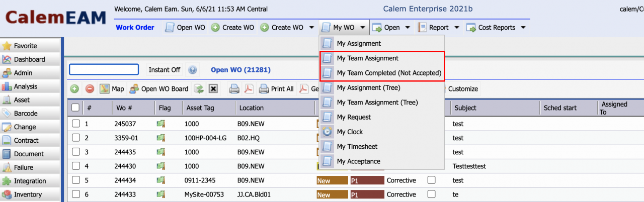Open the Analysis sidebar module

point(30,86)
